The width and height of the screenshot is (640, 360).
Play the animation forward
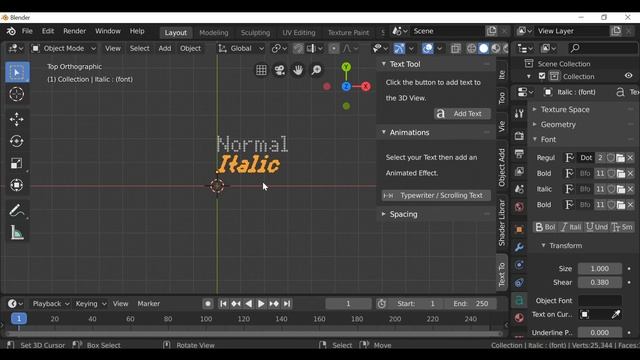tap(261, 304)
